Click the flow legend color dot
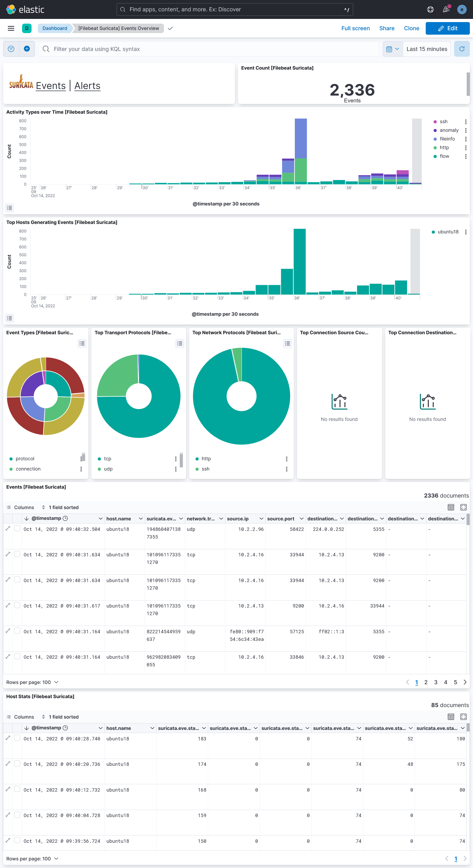Image resolution: width=473 pixels, height=868 pixels. [435, 156]
